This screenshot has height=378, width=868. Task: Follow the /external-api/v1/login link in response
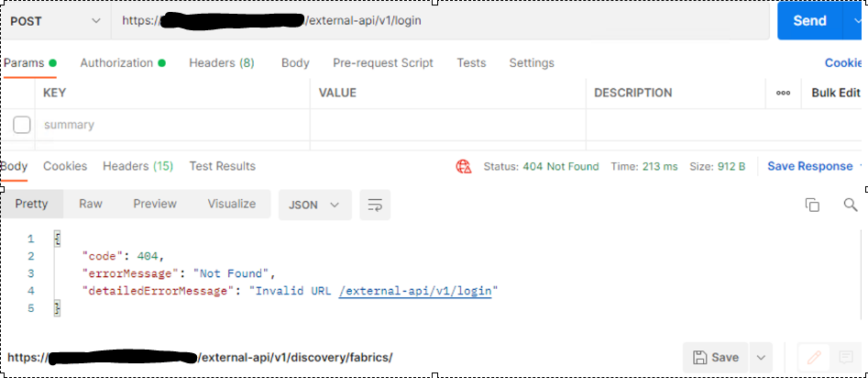[x=415, y=291]
